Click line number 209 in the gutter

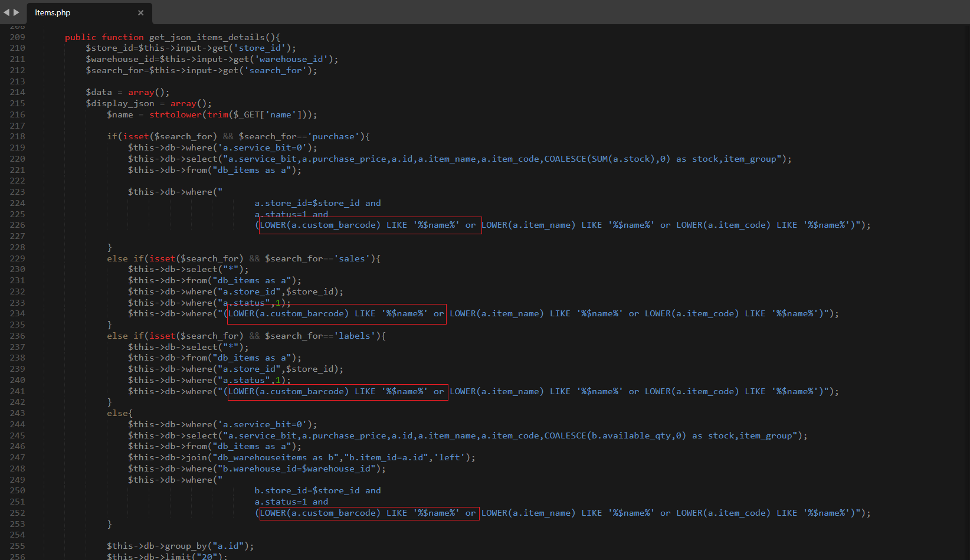point(18,37)
